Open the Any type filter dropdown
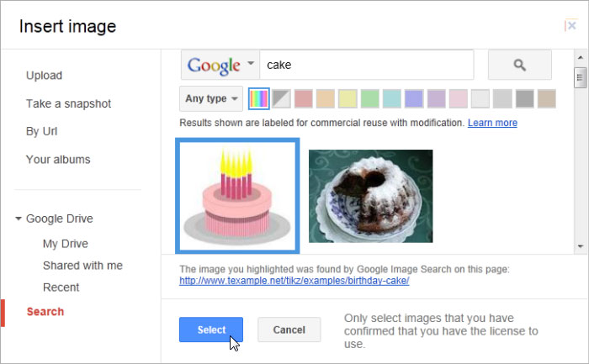Image resolution: width=589 pixels, height=364 pixels. (211, 98)
